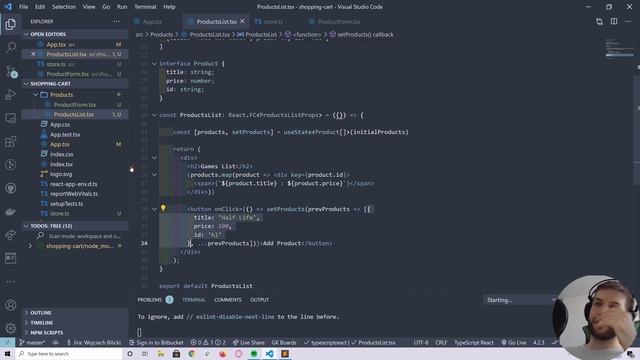Click the Split Editor Right icon
This screenshot has height=360, width=640.
pyautogui.click(x=614, y=21)
